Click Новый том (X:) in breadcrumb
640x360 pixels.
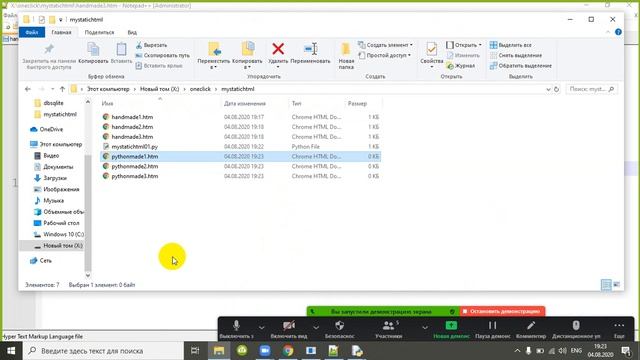(160, 89)
